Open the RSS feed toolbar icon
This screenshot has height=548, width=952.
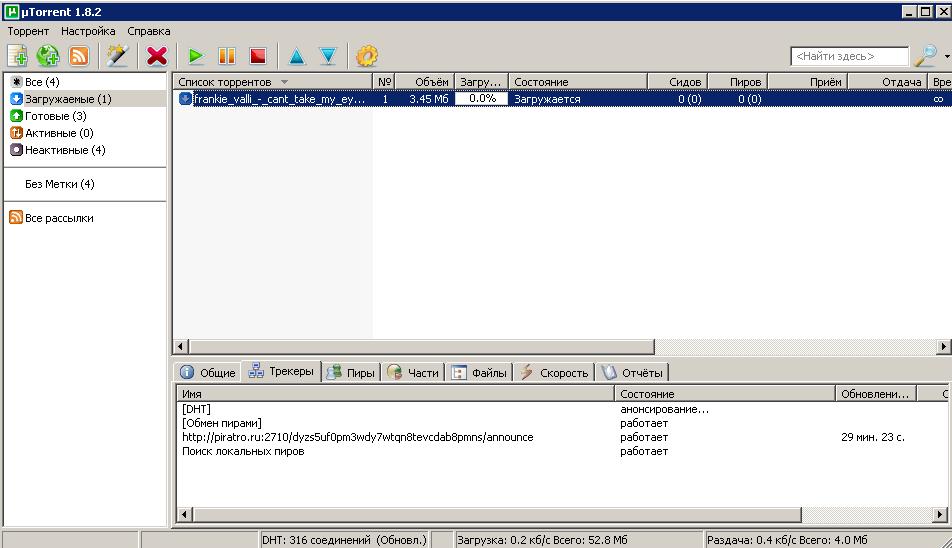79,56
